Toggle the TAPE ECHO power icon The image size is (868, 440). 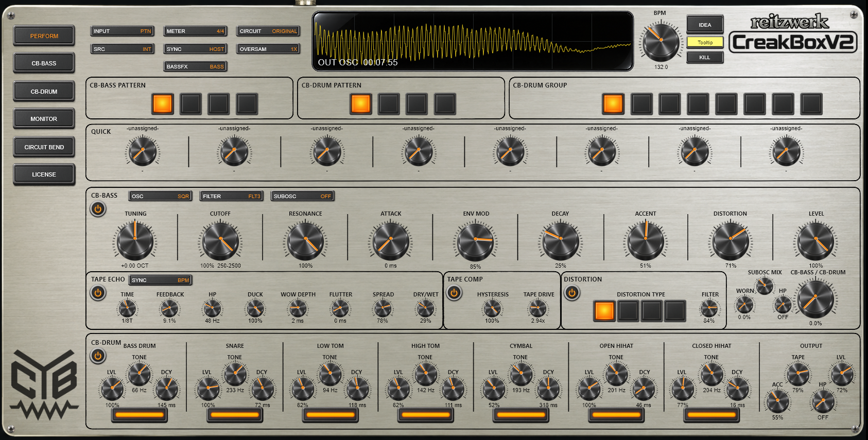tap(98, 293)
